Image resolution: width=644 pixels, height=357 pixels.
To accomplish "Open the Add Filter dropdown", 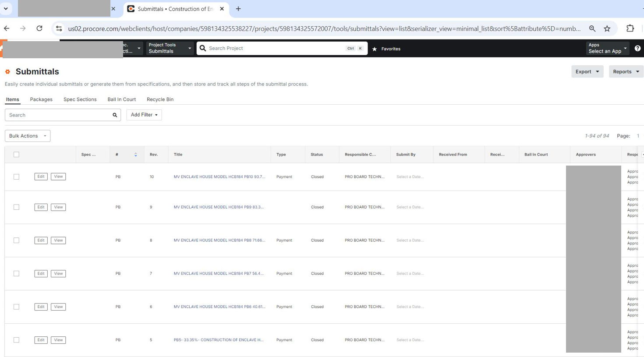I will pyautogui.click(x=144, y=115).
